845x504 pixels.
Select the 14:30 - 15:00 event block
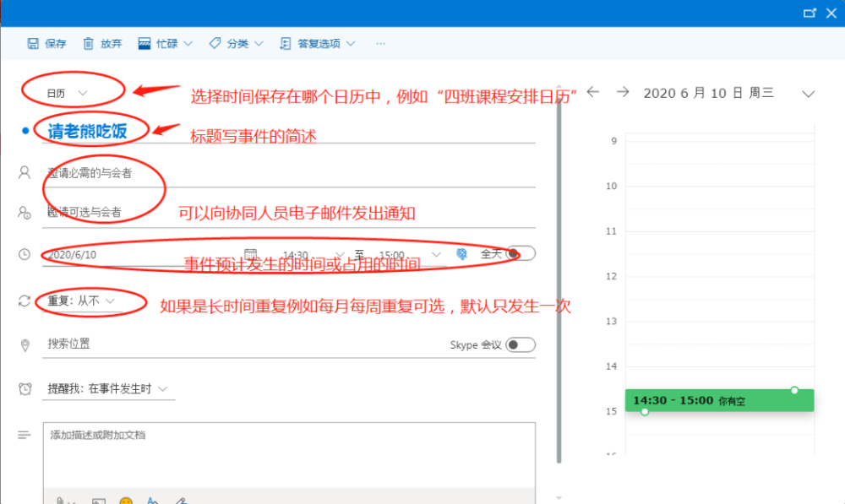pos(719,400)
